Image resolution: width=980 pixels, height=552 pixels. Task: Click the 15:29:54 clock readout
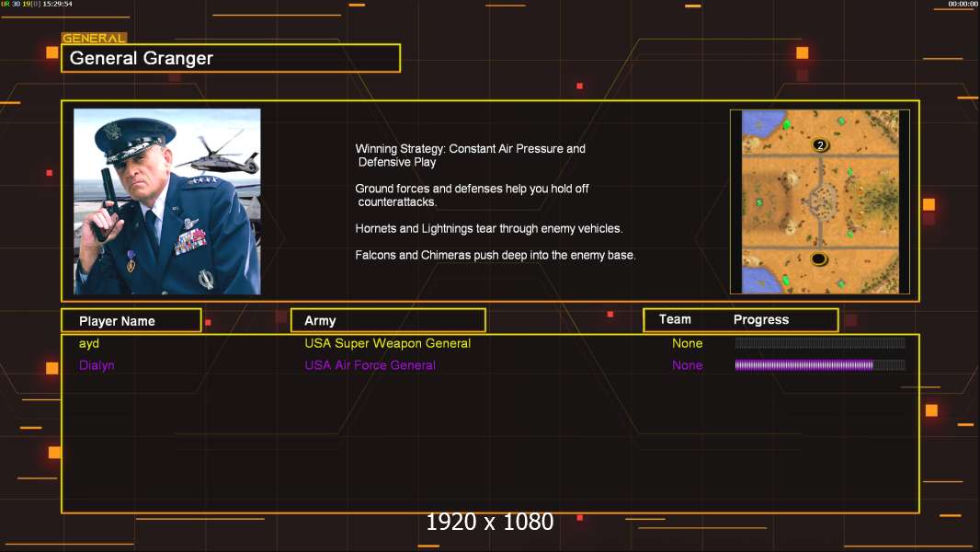click(57, 4)
